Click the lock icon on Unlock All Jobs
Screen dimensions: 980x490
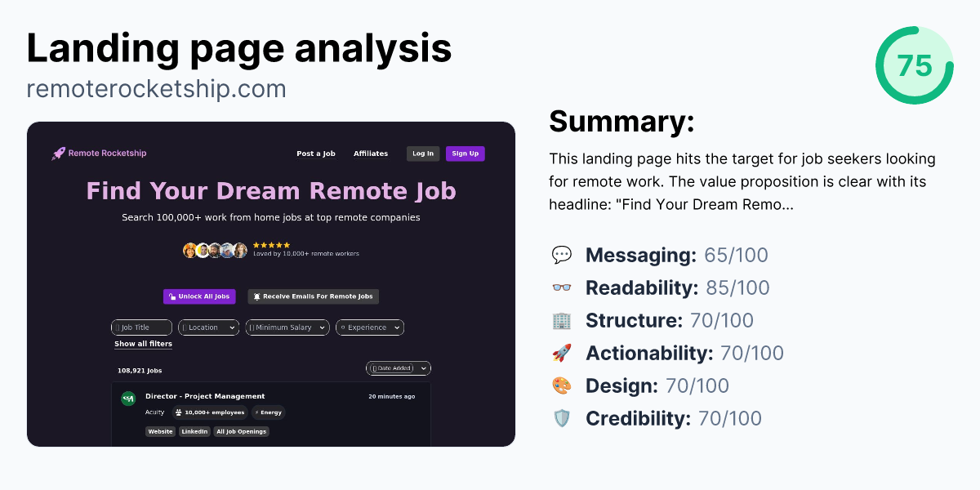[x=171, y=296]
